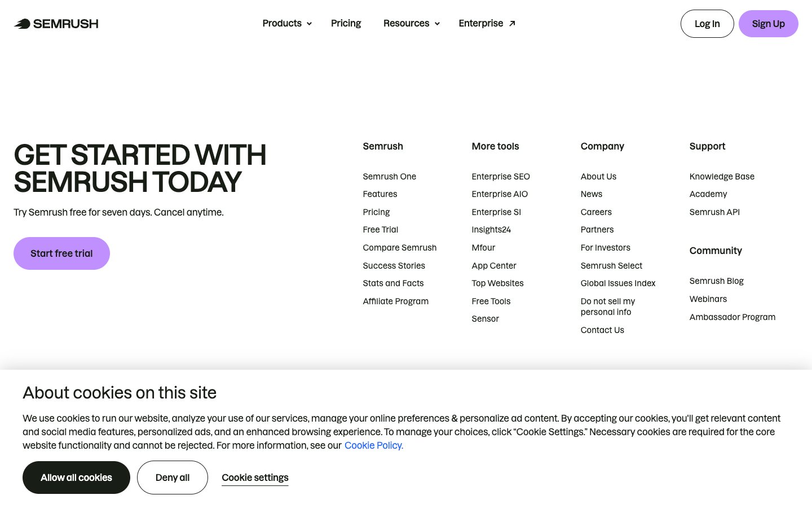812x508 pixels.
Task: Open Cookie settings link
Action: [255, 478]
